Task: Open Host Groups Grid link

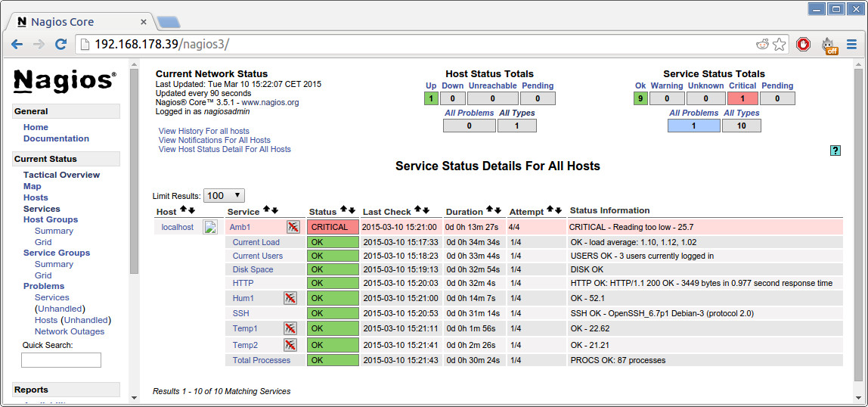Action: [43, 242]
